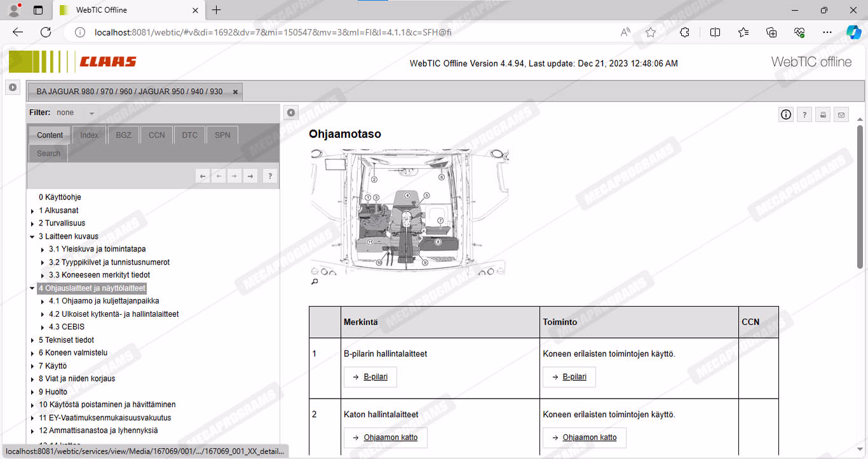Open the Search tab

coord(48,154)
